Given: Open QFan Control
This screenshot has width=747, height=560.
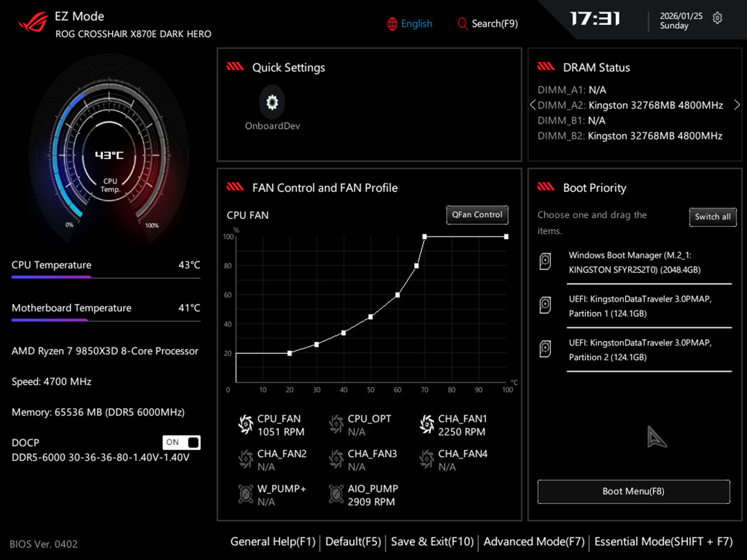Looking at the screenshot, I should coord(477,215).
